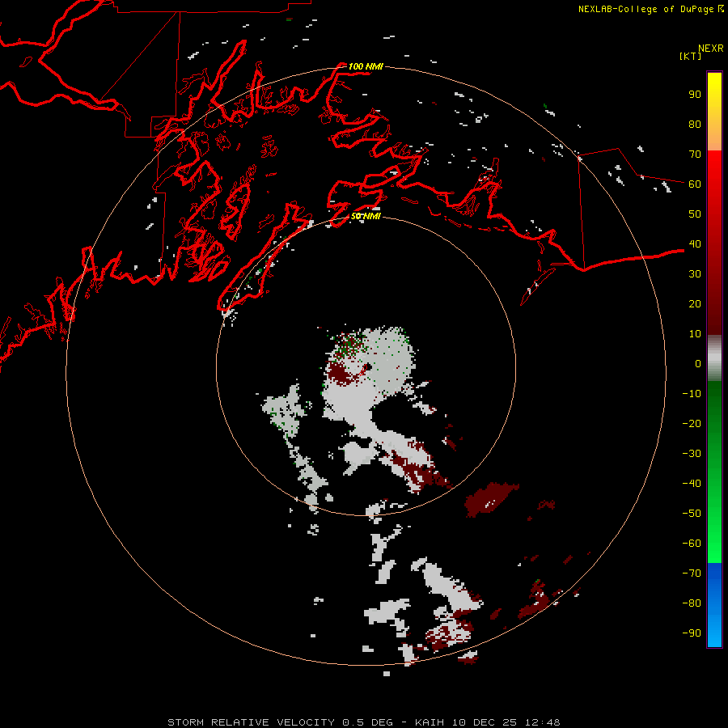This screenshot has width=728, height=728.
Task: Click the 10 value on the velocity scale
Action: (695, 334)
